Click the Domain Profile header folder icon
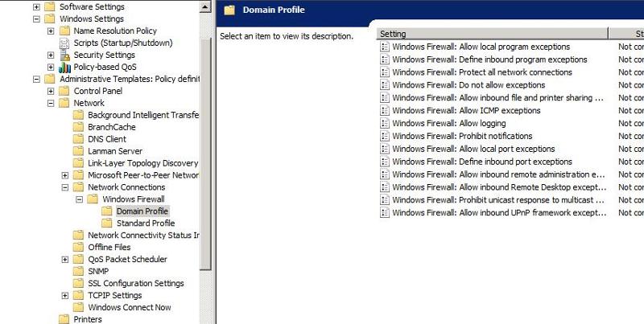 point(229,10)
